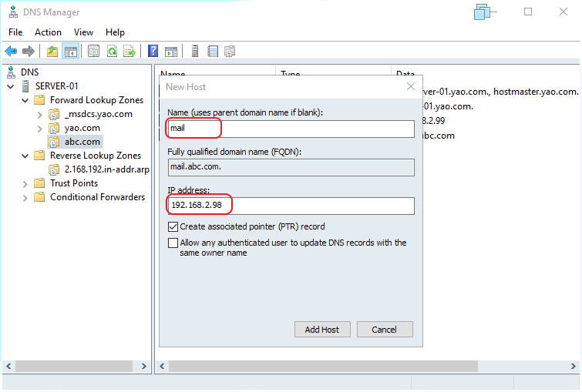Image resolution: width=582 pixels, height=392 pixels.
Task: Close the New Host dialog
Action: [411, 86]
